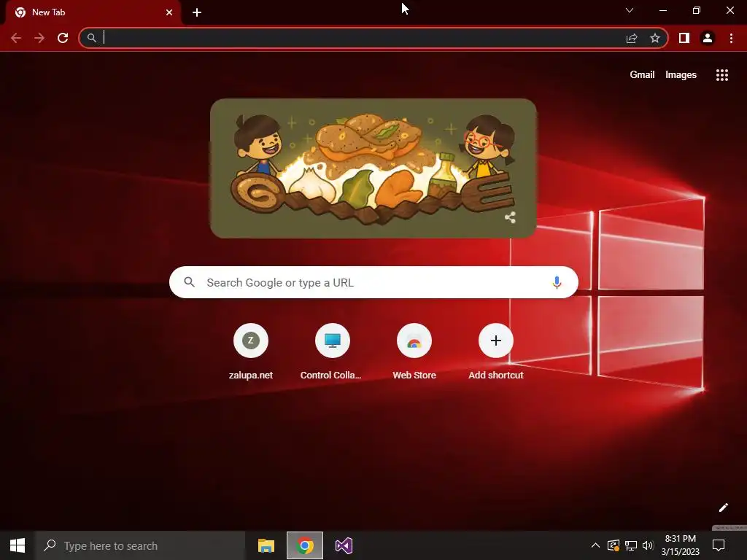Expand the tab search chevron
Viewport: 747px width, 560px height.
630,10
